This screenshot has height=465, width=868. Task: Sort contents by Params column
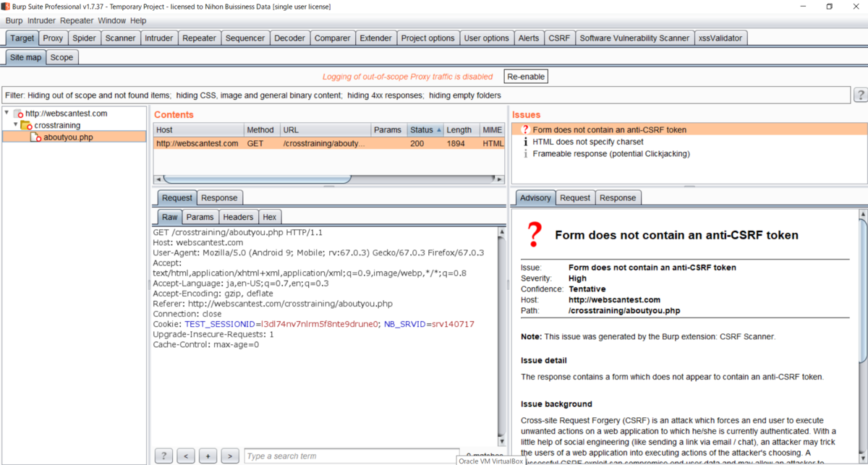pos(388,130)
